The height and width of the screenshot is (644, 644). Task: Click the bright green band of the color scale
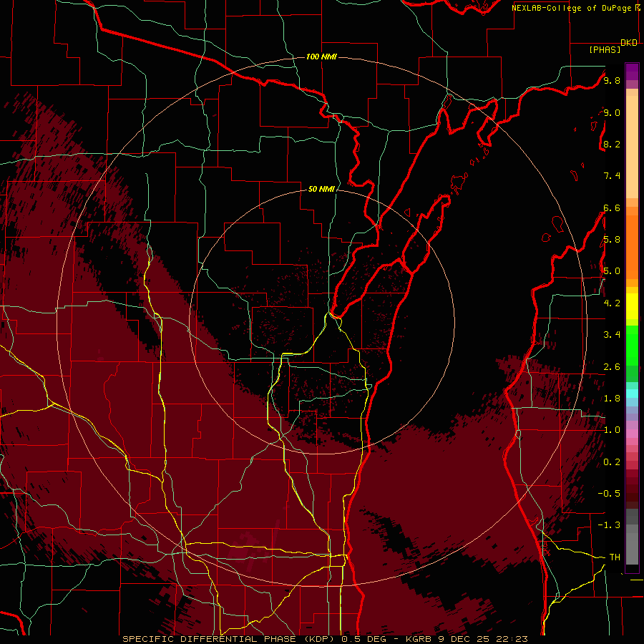(632, 345)
